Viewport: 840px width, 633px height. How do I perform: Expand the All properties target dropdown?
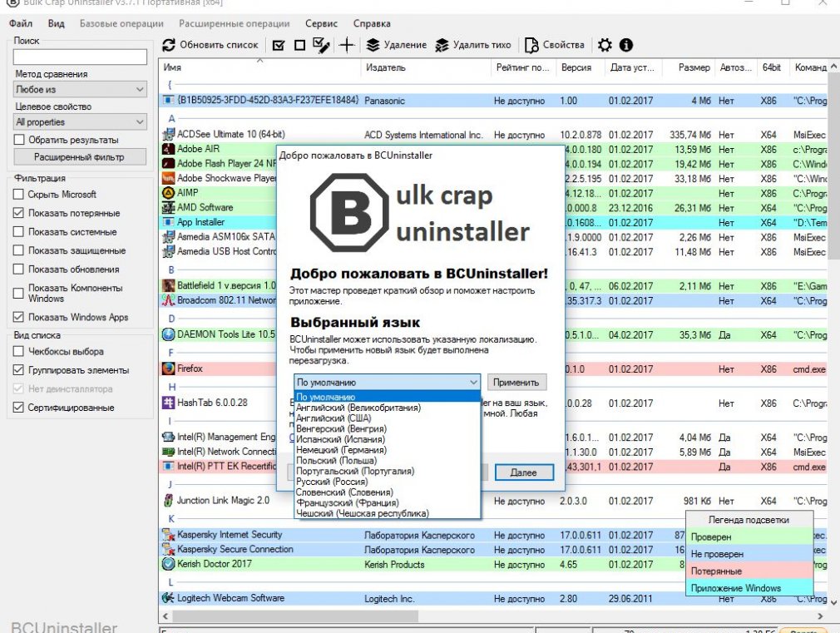click(80, 122)
